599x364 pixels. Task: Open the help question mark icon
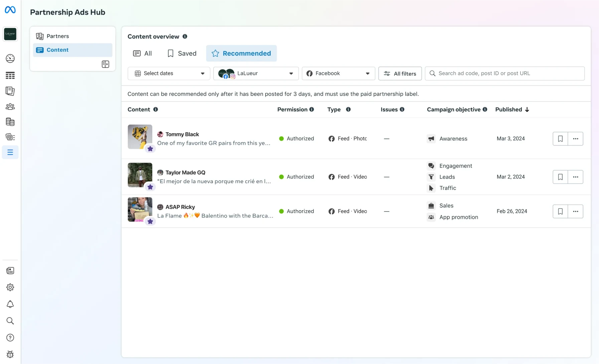click(x=10, y=338)
